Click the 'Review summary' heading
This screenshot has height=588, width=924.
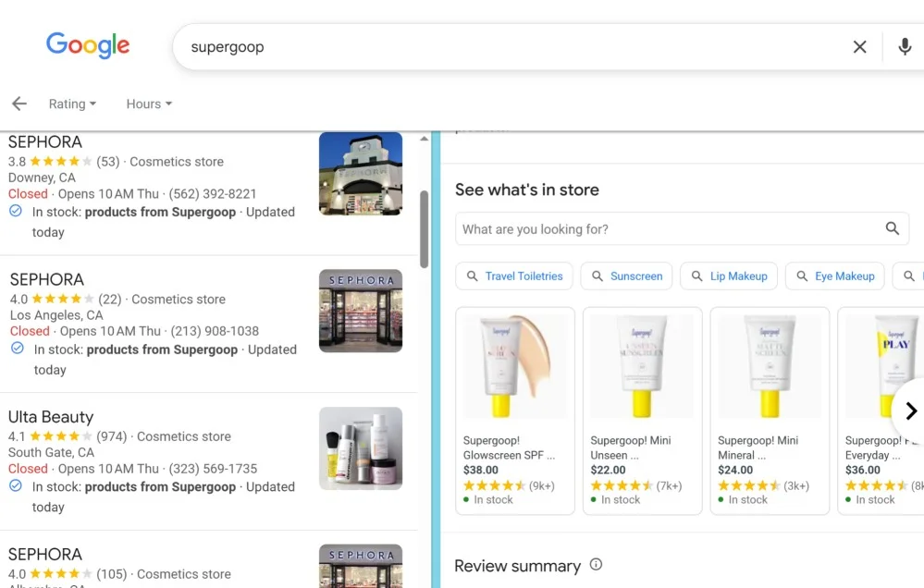pyautogui.click(x=517, y=566)
